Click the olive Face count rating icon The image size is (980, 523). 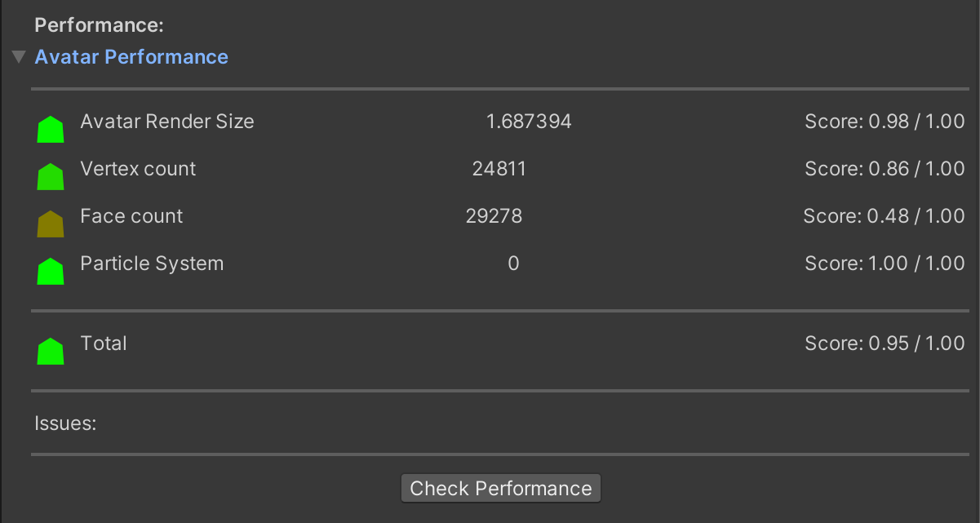[51, 224]
